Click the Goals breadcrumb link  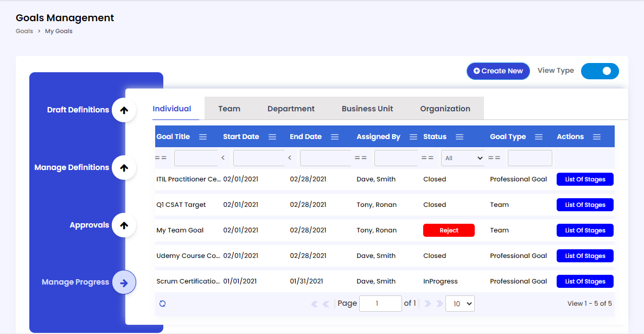24,31
